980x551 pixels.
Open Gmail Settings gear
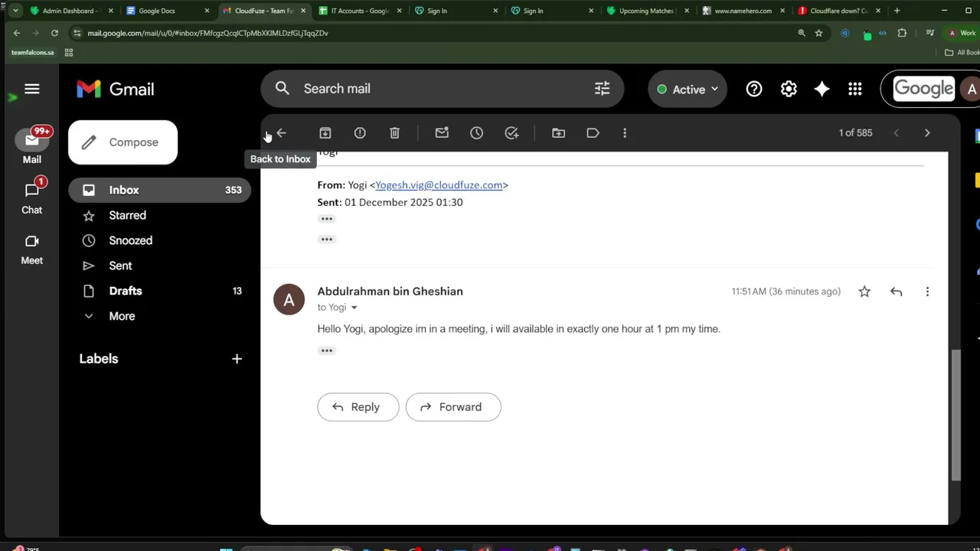(x=789, y=90)
